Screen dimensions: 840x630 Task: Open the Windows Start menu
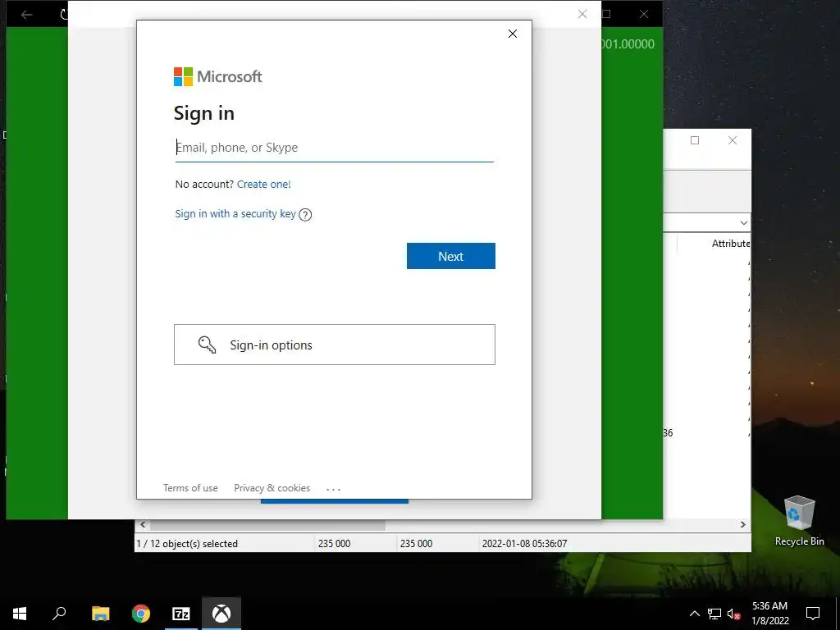coord(20,614)
